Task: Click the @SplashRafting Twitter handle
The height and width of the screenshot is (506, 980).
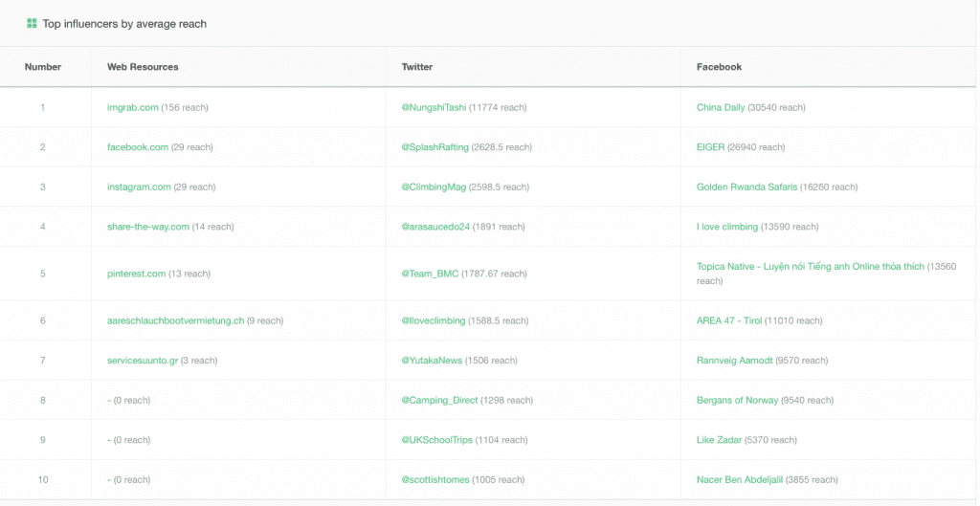Action: pos(436,147)
